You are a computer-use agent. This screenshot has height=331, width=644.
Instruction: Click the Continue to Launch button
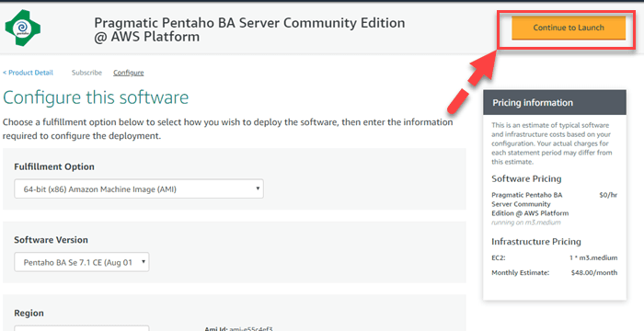pyautogui.click(x=569, y=28)
